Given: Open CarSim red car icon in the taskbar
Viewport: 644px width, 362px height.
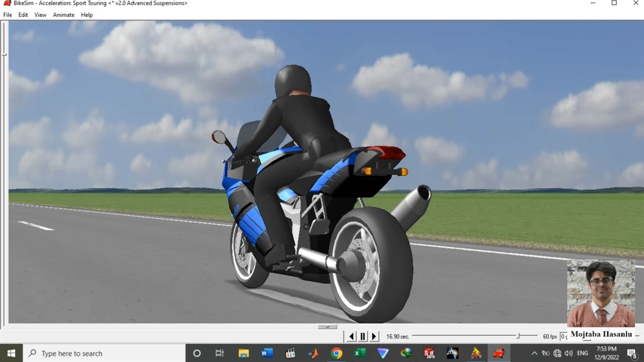Looking at the screenshot, I should [x=499, y=353].
